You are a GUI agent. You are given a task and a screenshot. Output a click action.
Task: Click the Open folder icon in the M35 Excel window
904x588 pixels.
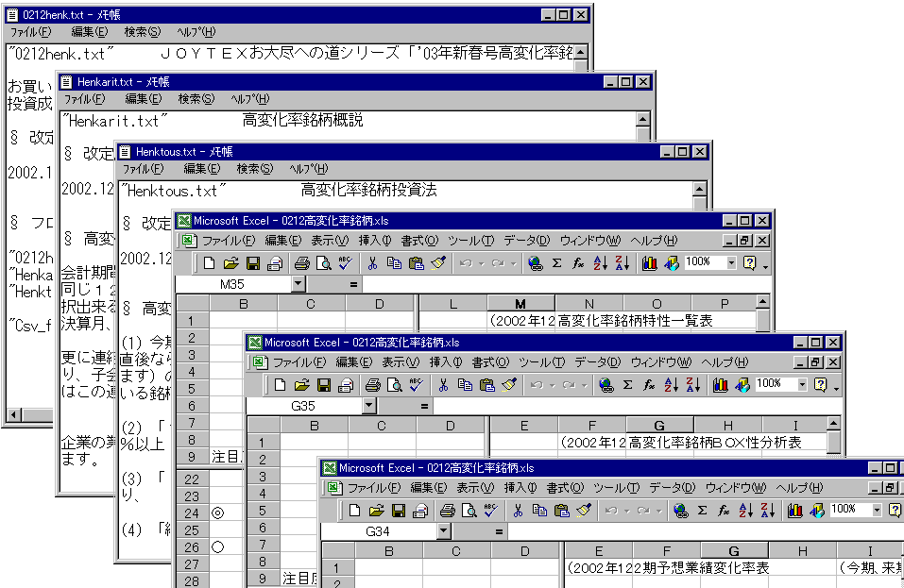[x=230, y=263]
